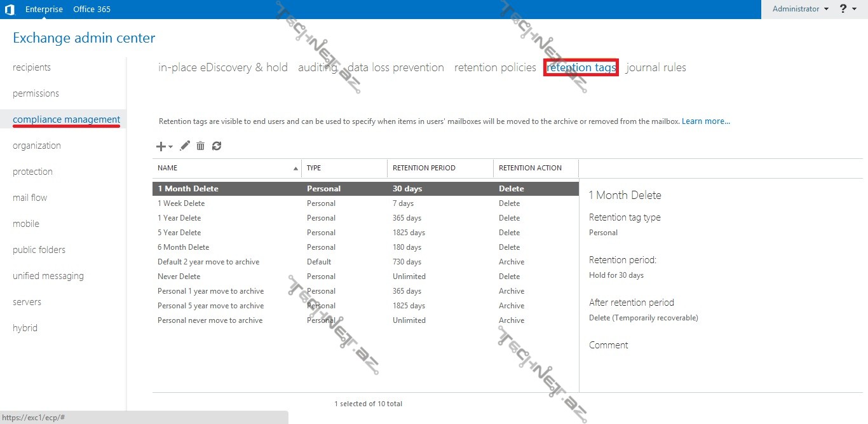Click the refresh icon
This screenshot has height=424, width=868.
tap(217, 146)
